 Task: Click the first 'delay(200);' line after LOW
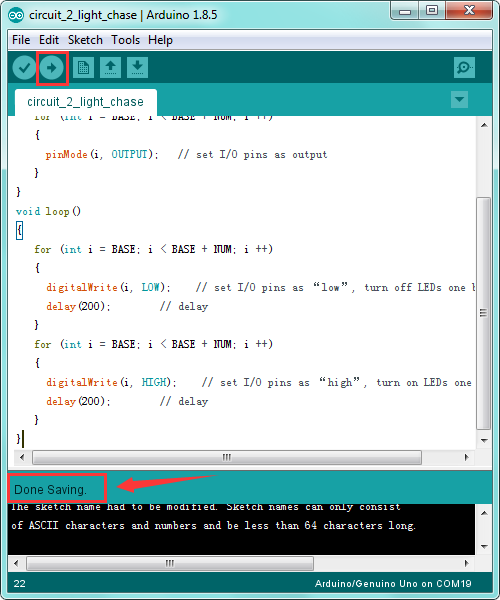coord(78,307)
